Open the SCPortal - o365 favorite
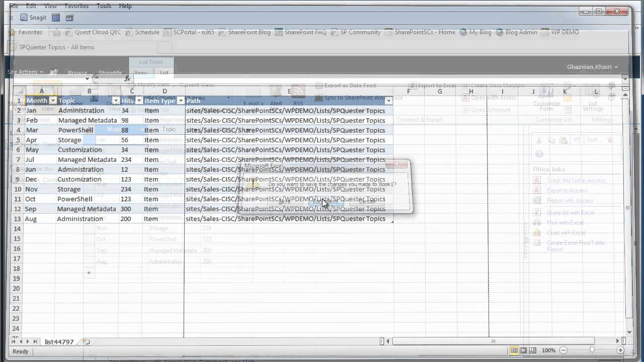 click(x=189, y=32)
